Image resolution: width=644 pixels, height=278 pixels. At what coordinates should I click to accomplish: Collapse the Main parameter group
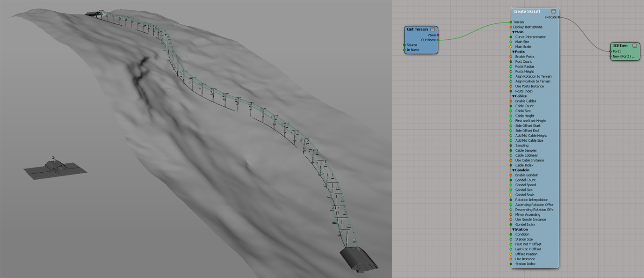click(514, 32)
